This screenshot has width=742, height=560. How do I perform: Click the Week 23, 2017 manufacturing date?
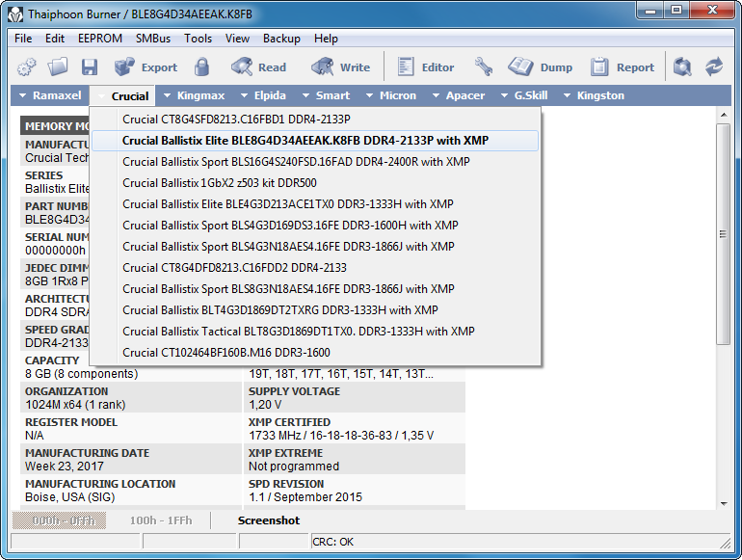(65, 467)
